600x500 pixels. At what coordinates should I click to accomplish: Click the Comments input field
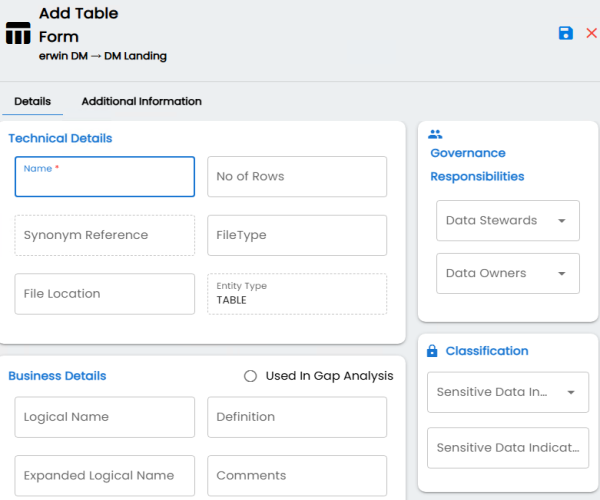297,476
